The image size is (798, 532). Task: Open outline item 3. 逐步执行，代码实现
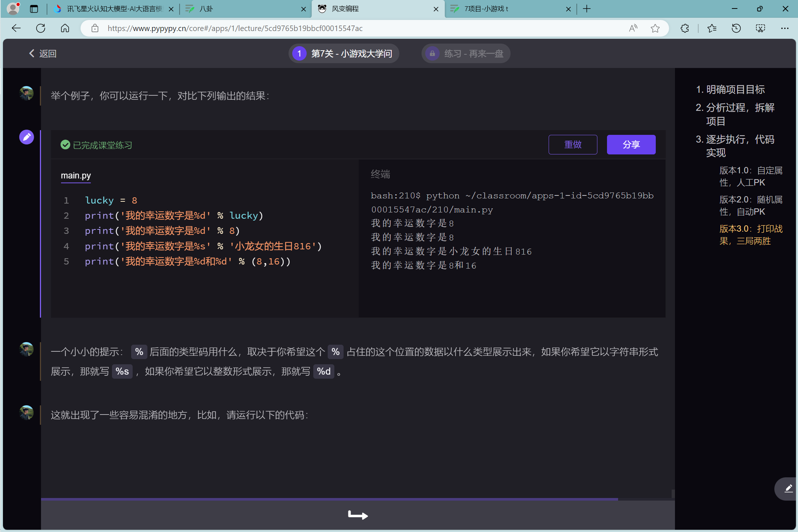[x=735, y=146]
